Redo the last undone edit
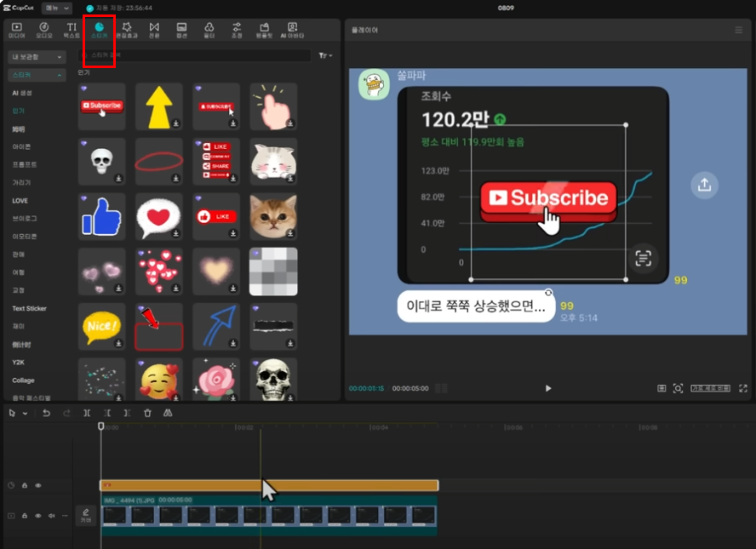The width and height of the screenshot is (756, 549). pos(66,413)
